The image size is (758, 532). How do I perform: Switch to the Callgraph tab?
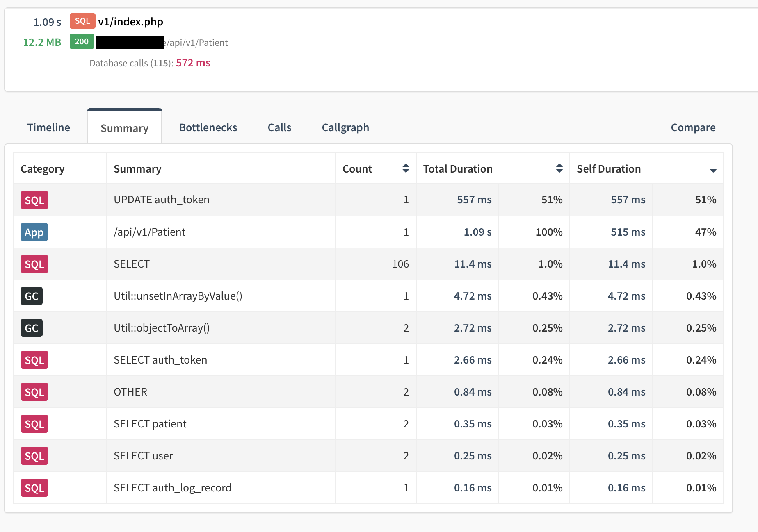point(345,127)
